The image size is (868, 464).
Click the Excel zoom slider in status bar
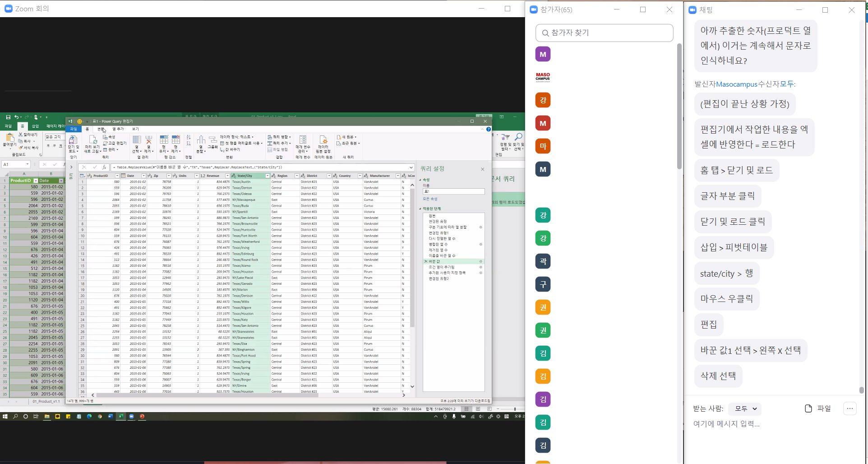coord(514,409)
